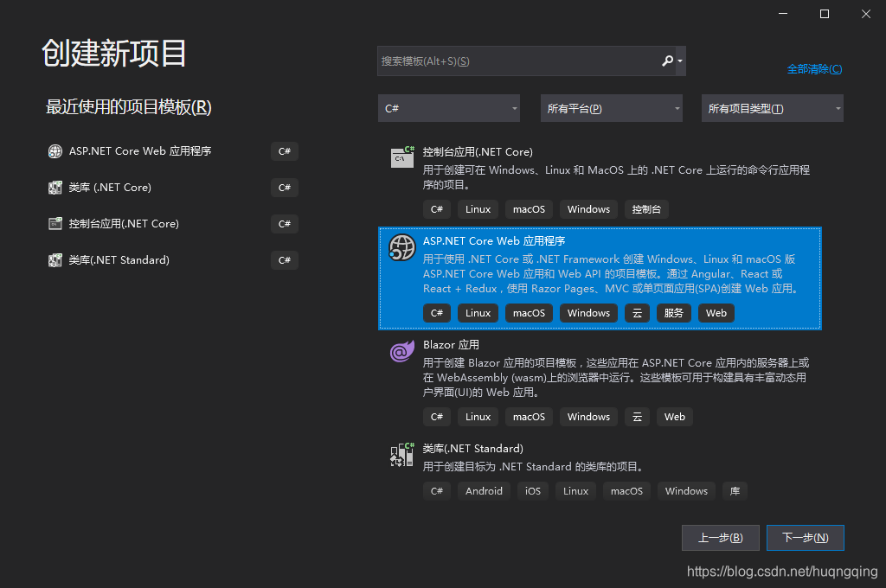Select the Blazor 应用 template title
Viewport: 886px width, 588px height.
point(451,345)
